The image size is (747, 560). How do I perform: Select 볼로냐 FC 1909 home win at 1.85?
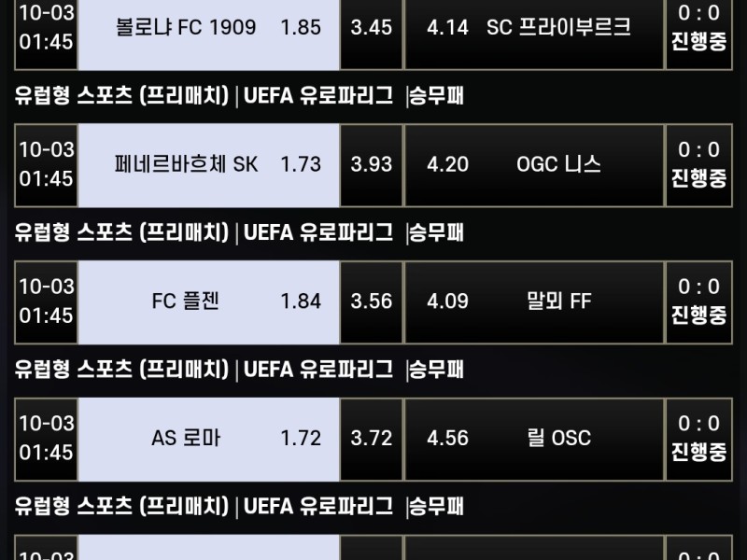coord(208,28)
